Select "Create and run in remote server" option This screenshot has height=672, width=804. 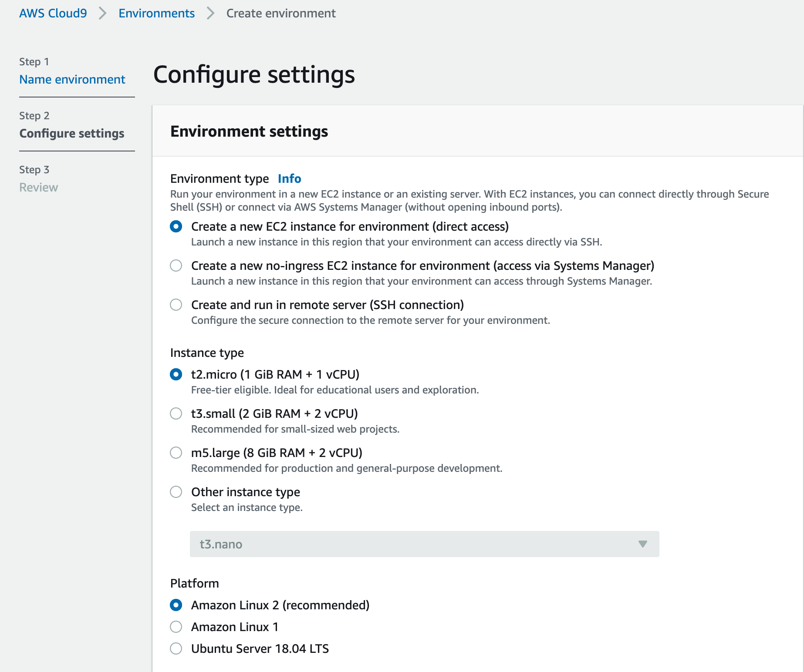[176, 305]
